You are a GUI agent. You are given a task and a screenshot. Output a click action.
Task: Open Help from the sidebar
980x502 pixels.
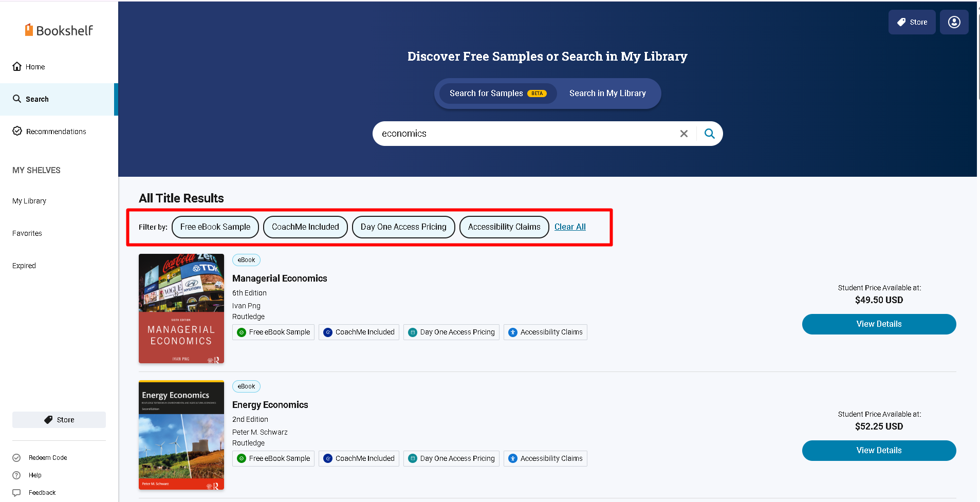point(35,475)
